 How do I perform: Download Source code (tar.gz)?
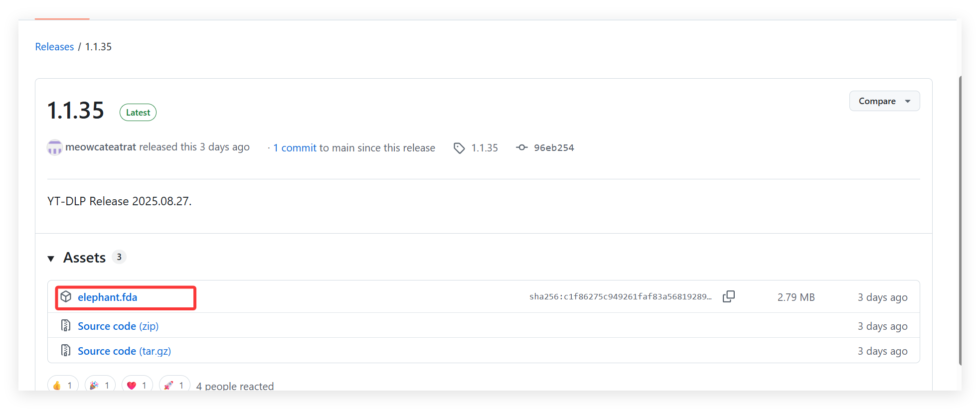pos(124,351)
